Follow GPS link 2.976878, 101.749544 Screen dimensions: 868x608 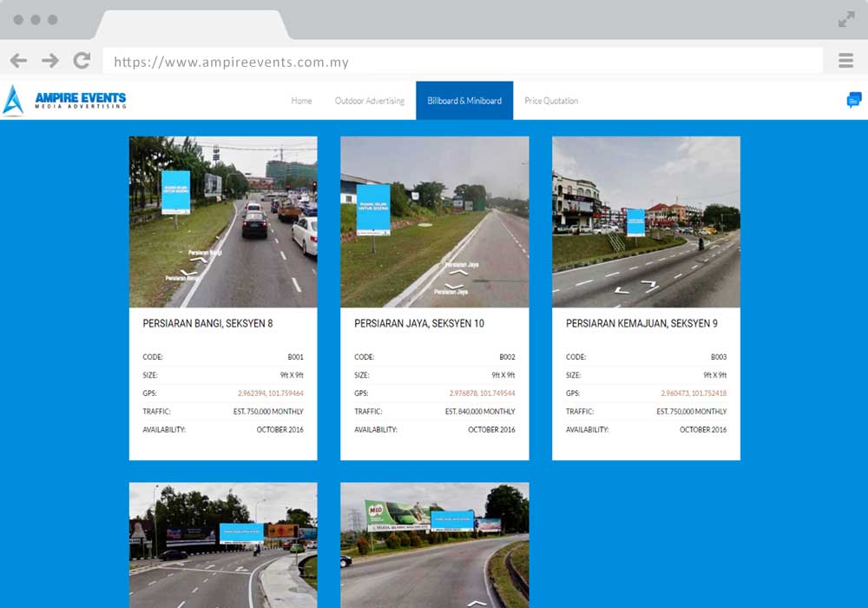point(482,393)
